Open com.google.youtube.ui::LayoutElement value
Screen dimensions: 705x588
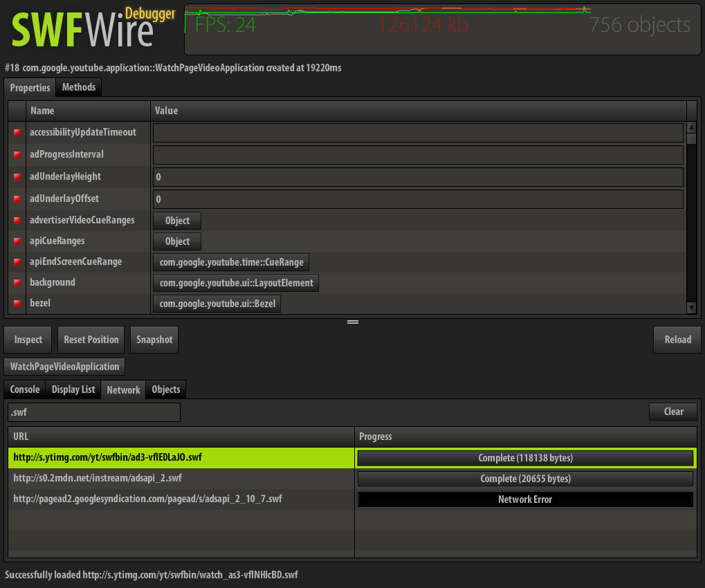click(x=236, y=283)
